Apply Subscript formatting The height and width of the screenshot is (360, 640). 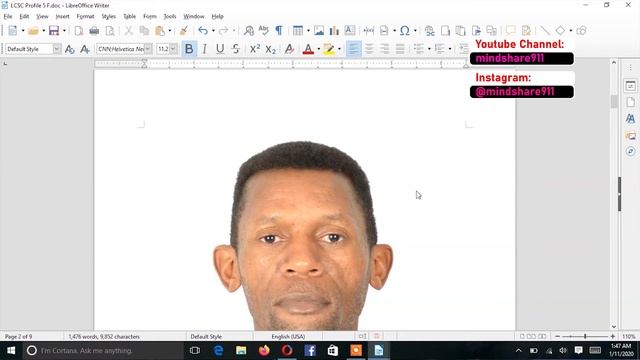(271, 49)
